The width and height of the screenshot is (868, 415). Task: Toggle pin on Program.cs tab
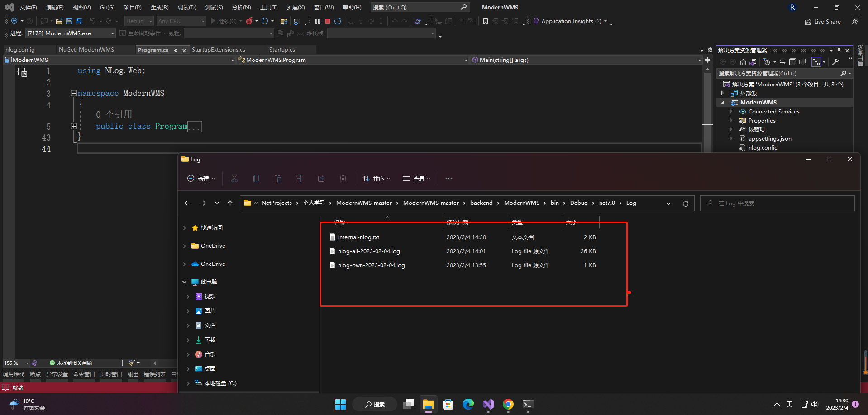[x=176, y=50]
